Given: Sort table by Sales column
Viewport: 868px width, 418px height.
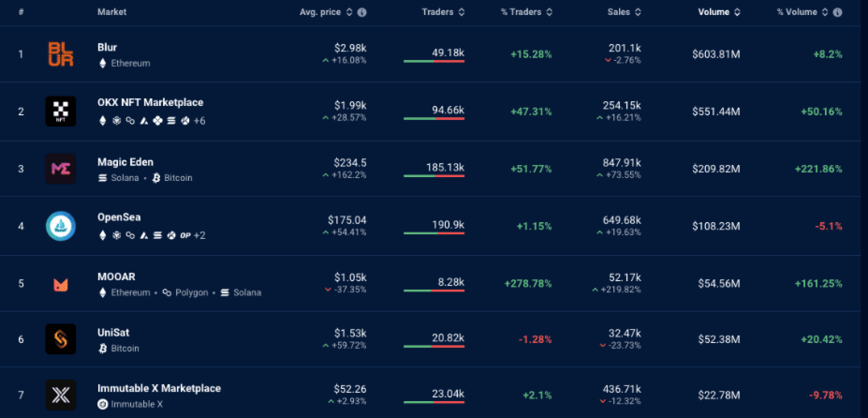Looking at the screenshot, I should pyautogui.click(x=623, y=12).
